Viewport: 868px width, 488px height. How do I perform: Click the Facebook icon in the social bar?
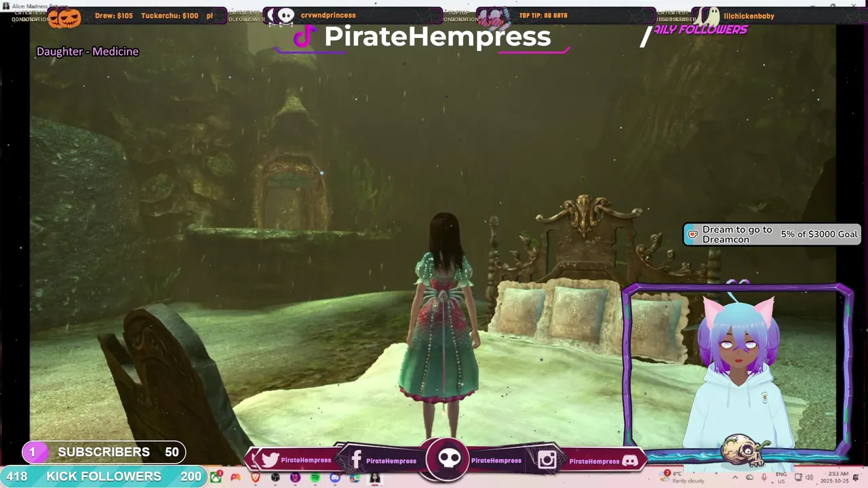(x=357, y=460)
